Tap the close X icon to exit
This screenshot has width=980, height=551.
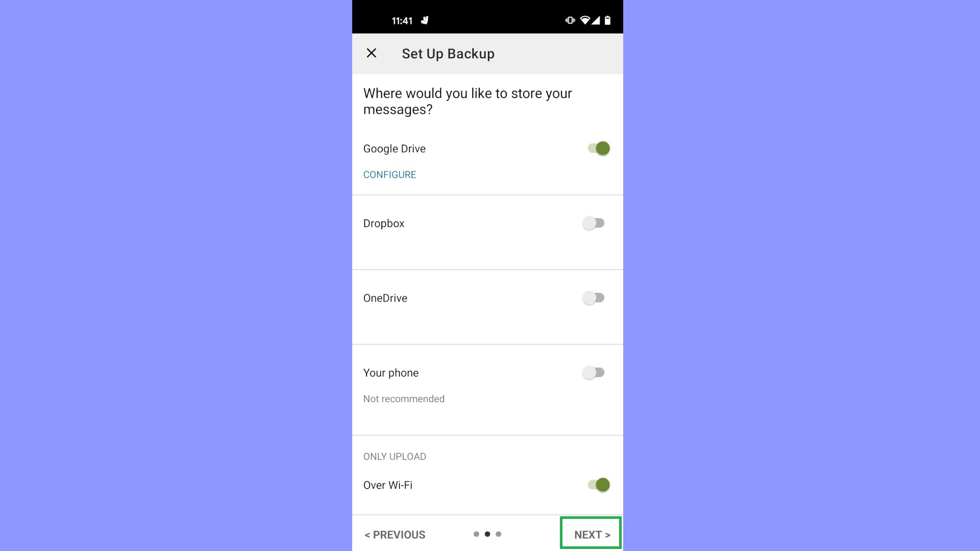372,53
